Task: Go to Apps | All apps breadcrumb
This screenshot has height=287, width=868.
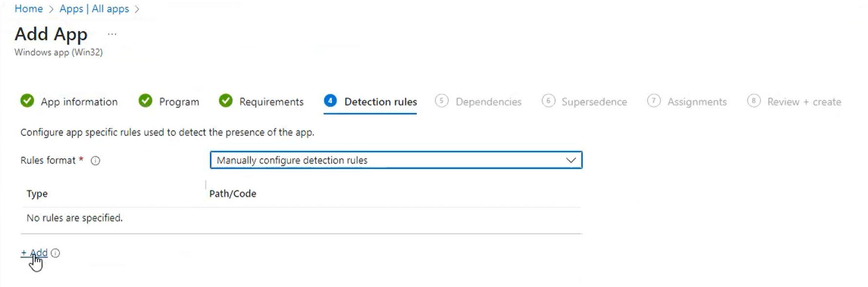Action: pyautogui.click(x=94, y=9)
